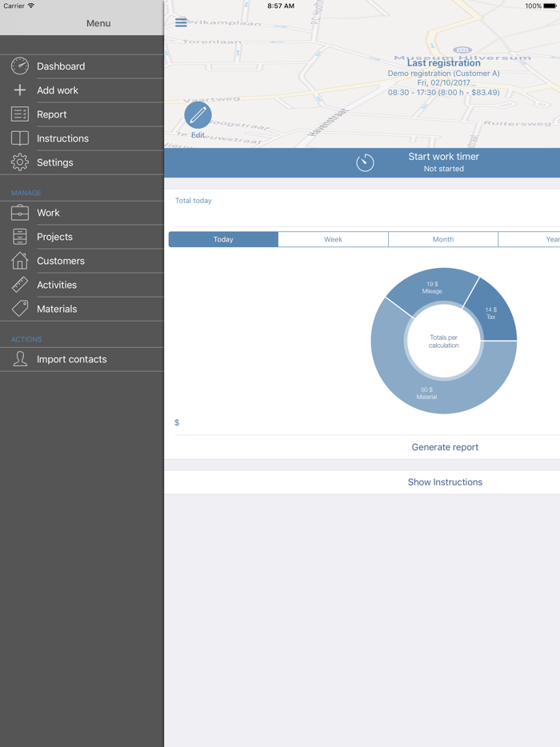Tap the Total today label
Screen dimensions: 560x747
click(x=193, y=201)
